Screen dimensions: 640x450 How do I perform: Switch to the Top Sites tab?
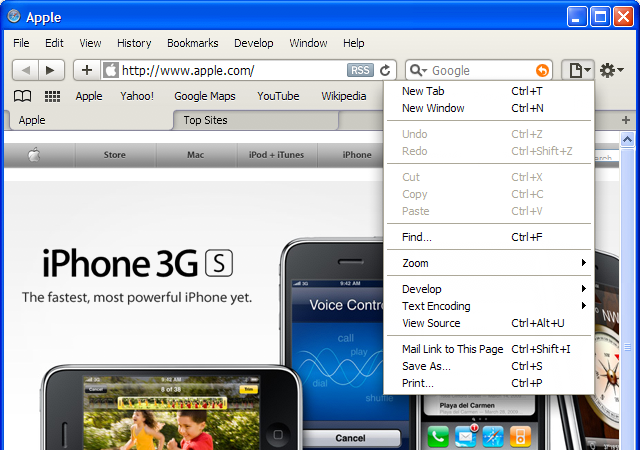tap(256, 120)
